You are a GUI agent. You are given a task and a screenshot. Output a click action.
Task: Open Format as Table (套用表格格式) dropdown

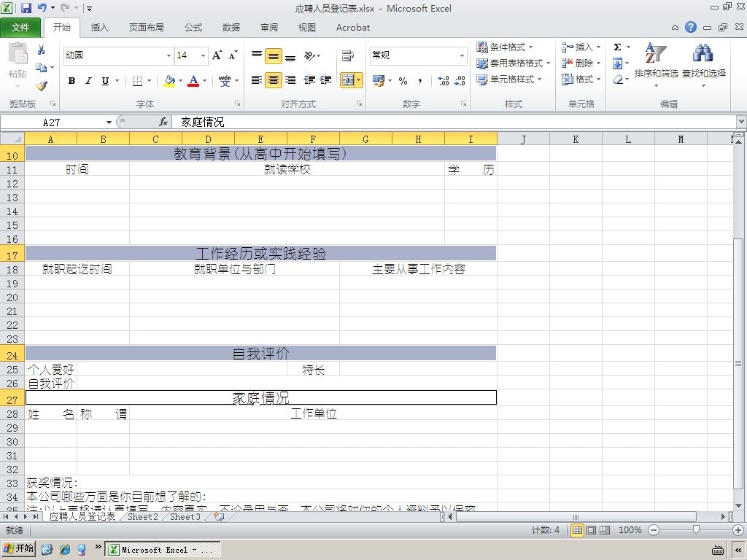(514, 63)
